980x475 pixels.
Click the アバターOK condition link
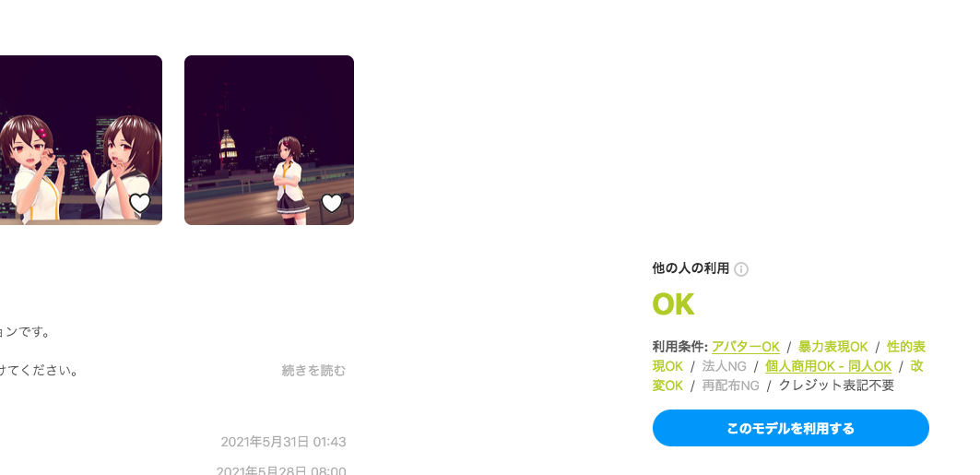[x=746, y=347]
